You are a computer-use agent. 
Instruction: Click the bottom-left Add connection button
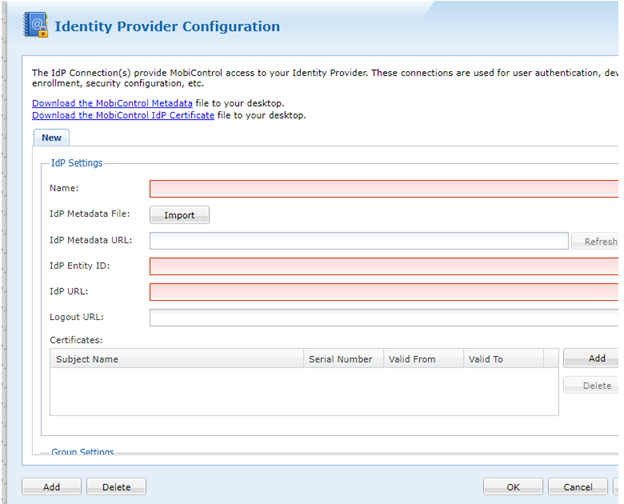51,487
